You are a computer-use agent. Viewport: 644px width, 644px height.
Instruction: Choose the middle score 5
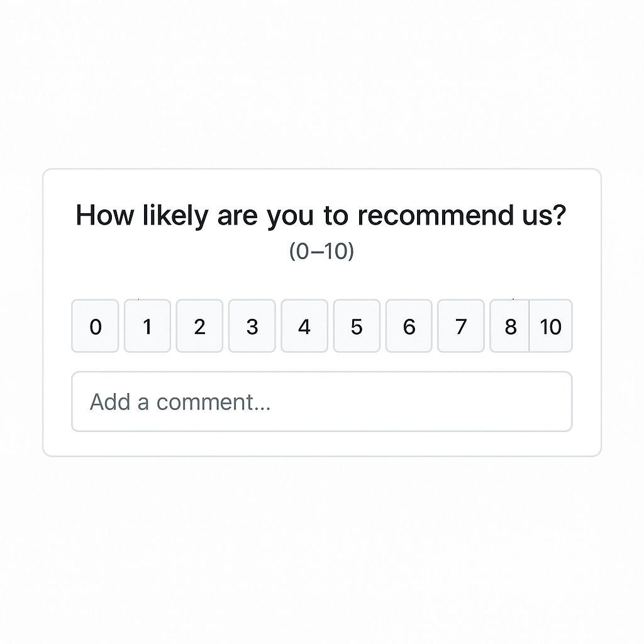pyautogui.click(x=357, y=326)
